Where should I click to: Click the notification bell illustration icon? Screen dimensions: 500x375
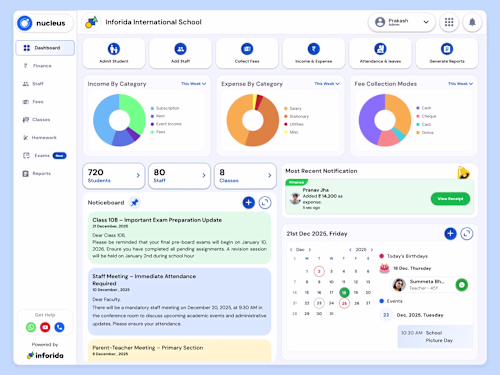click(463, 172)
